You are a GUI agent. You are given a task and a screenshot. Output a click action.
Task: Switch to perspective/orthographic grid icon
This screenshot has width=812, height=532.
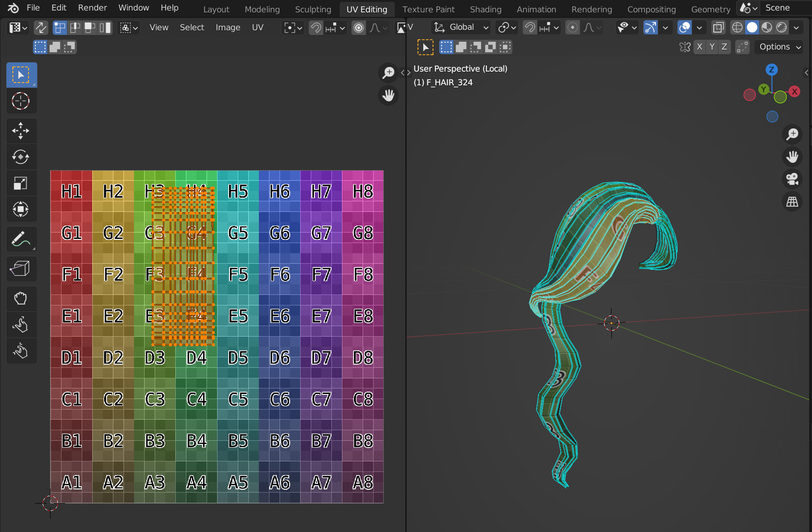click(x=792, y=202)
